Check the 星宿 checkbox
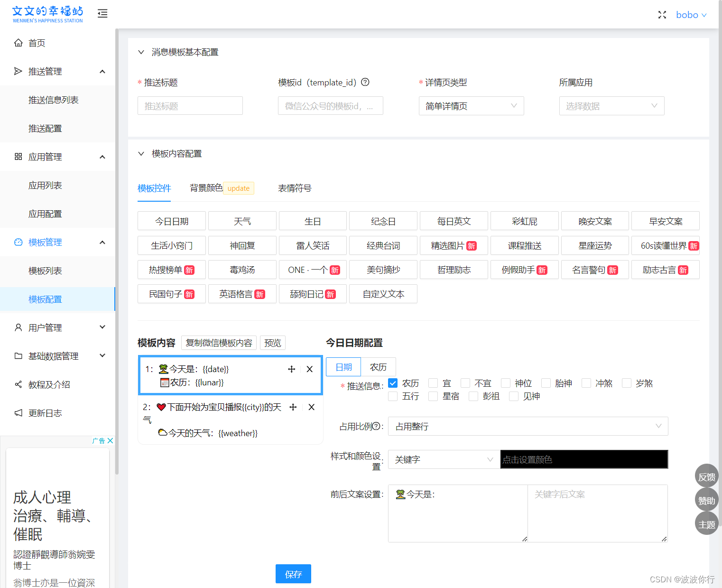 (433, 396)
